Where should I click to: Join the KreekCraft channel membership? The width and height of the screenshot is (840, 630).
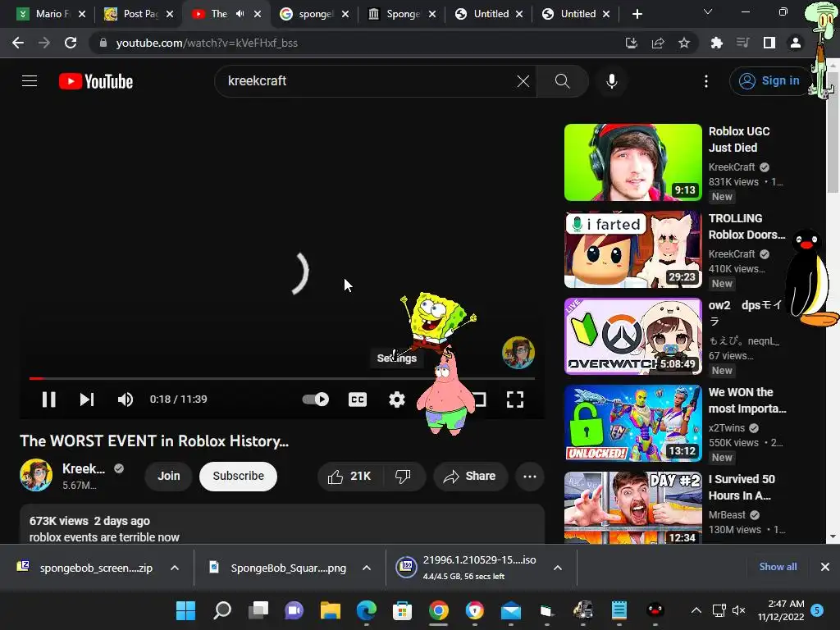point(169,477)
